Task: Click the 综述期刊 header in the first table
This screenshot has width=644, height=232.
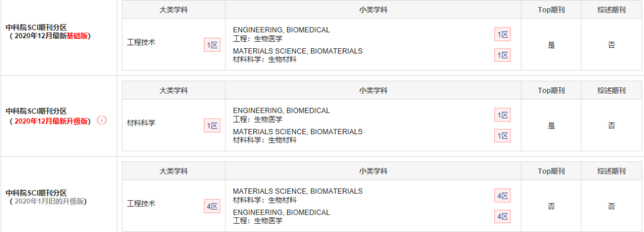Action: 612,10
